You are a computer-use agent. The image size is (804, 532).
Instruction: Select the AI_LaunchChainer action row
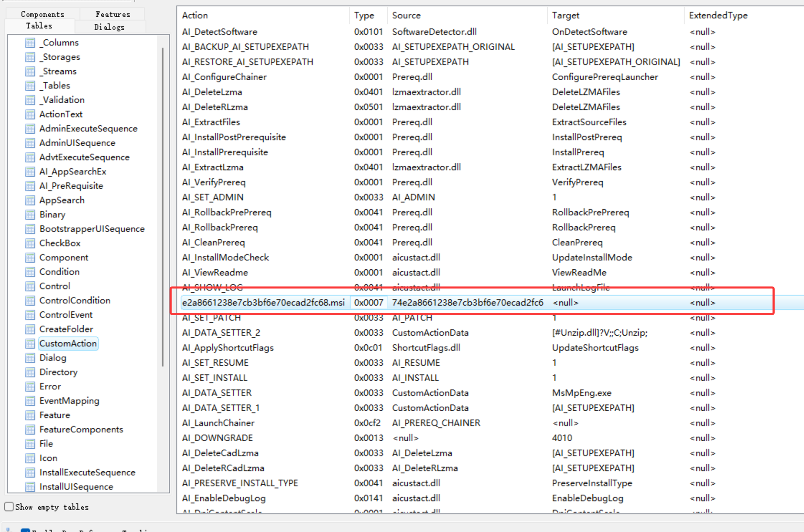coord(218,423)
